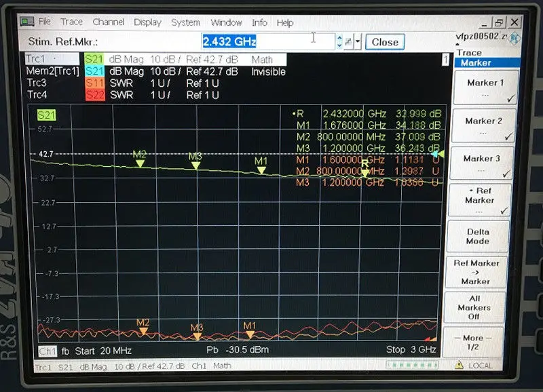Click the step-size icon beside the frequency field
Screen dimensions: 543x392
(348, 42)
